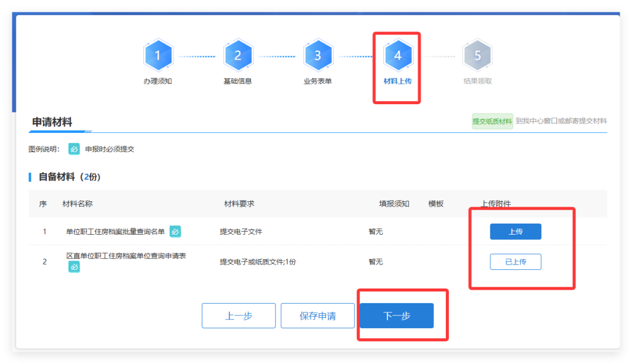Go back with the 上一步 button
The image size is (632, 364).
[239, 316]
